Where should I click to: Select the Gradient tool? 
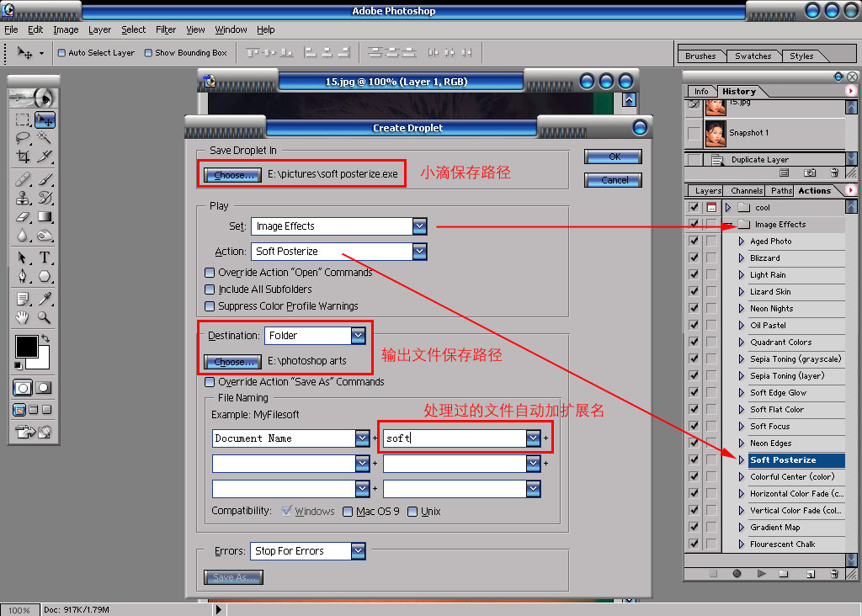click(x=45, y=216)
